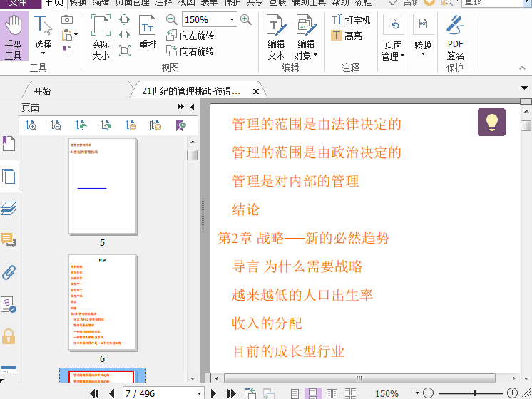Select the Hand tool (手型工具)
This screenshot has height=399, width=532.
[x=14, y=36]
